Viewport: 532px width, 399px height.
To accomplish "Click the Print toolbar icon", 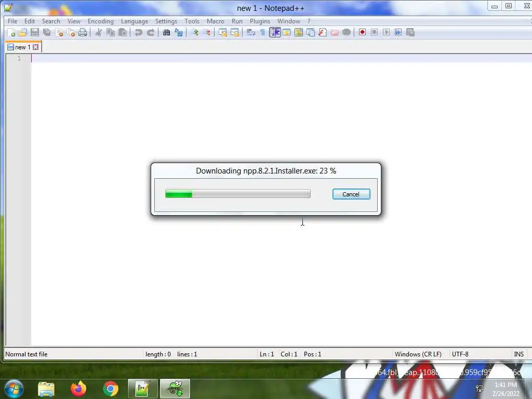I will click(83, 33).
